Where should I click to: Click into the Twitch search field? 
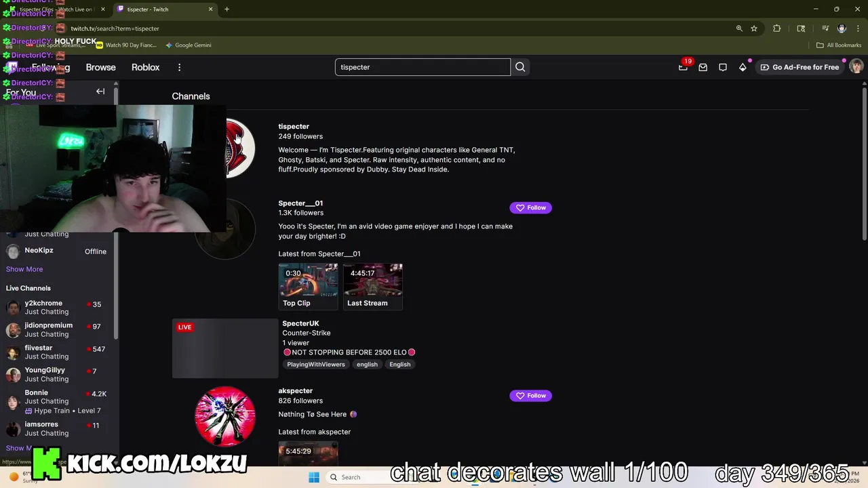pos(422,67)
